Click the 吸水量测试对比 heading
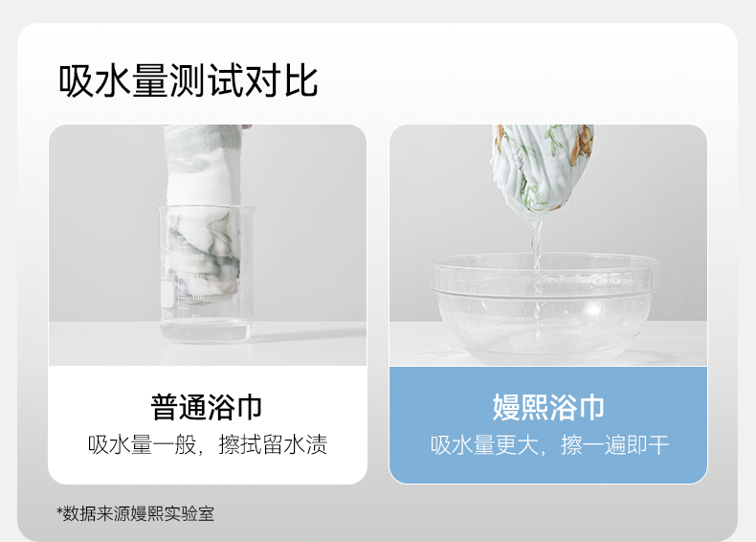756x542 pixels. (188, 81)
